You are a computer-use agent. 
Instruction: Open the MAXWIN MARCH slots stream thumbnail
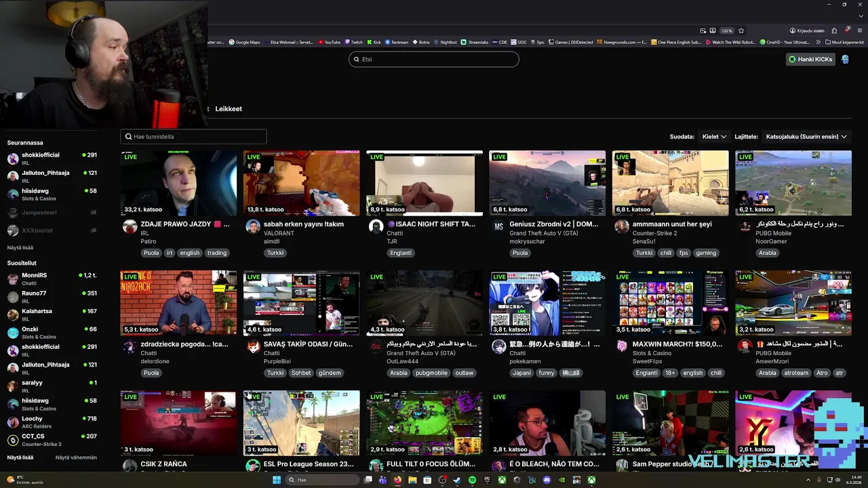pos(670,303)
